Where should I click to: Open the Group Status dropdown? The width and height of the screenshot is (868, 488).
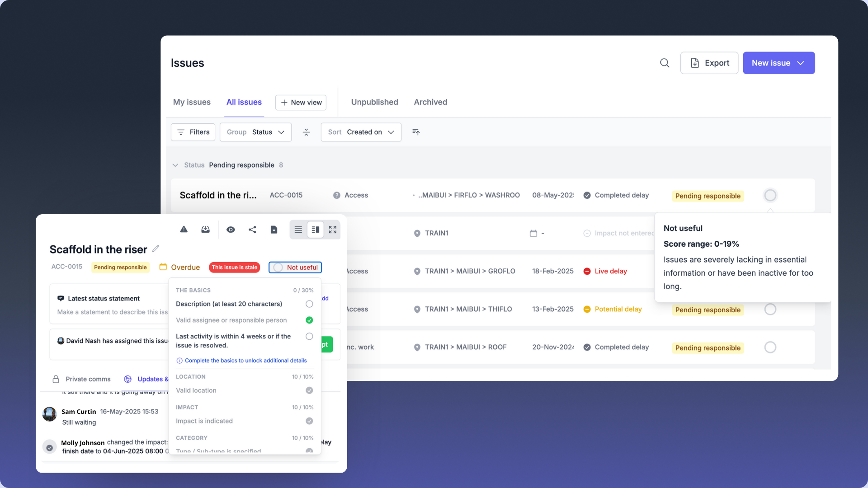(x=255, y=132)
